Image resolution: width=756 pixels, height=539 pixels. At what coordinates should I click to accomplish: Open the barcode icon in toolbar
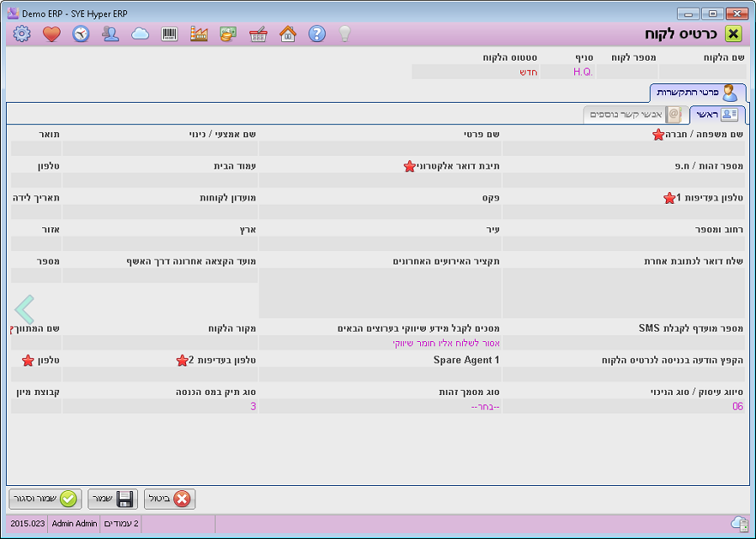click(169, 34)
